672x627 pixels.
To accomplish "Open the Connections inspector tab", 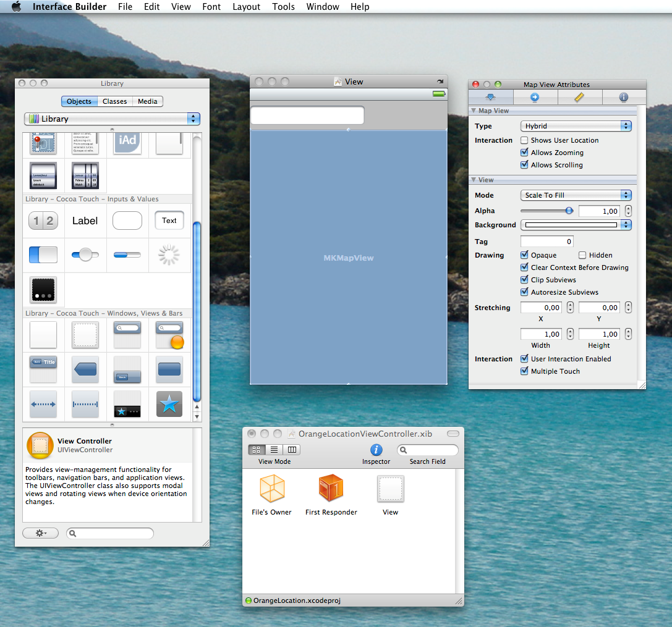I will click(x=535, y=98).
